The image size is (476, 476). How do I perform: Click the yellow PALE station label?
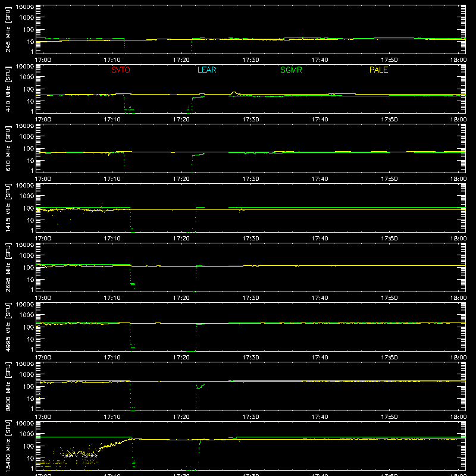coord(378,70)
